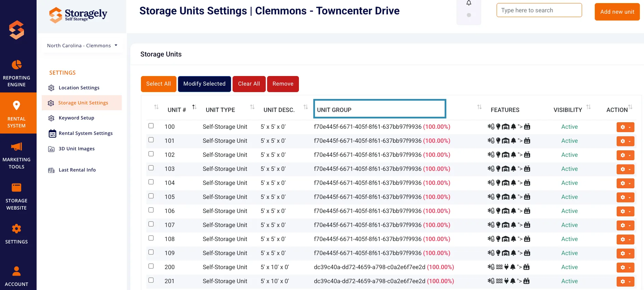Screen dimensions: 644x290
Task: Open action gear dropdown for unit 201
Action: tap(625, 281)
